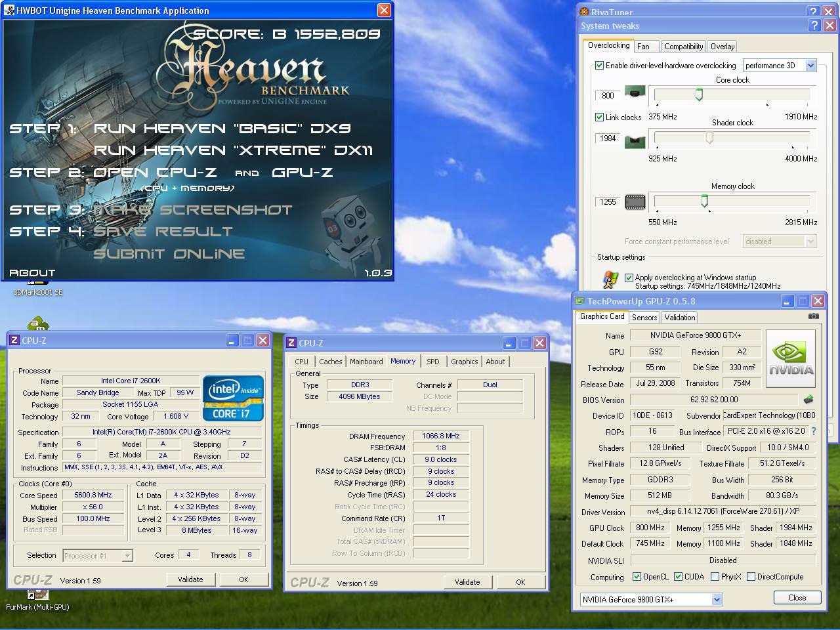Open the Processor #1 selection dropdown
Viewport: 840px width, 630px height.
click(98, 556)
